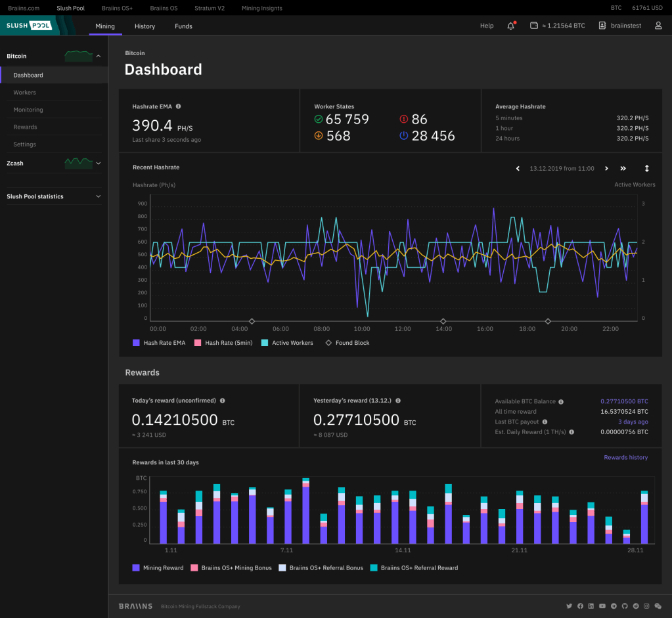This screenshot has width=672, height=618.
Task: Open the user profile icon
Action: (658, 26)
